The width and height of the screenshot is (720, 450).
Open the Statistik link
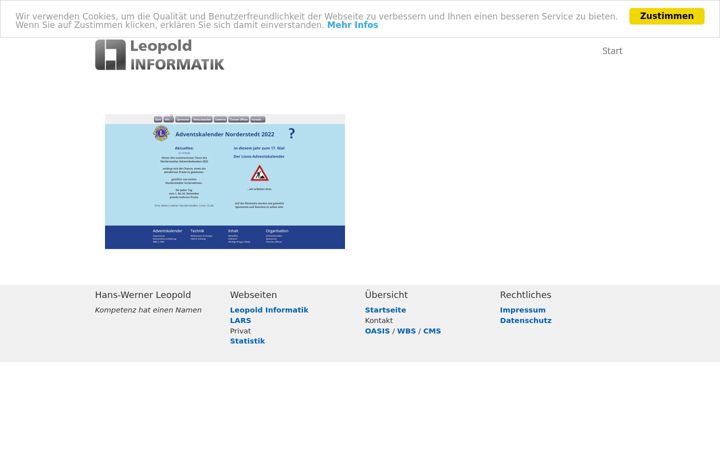click(248, 341)
